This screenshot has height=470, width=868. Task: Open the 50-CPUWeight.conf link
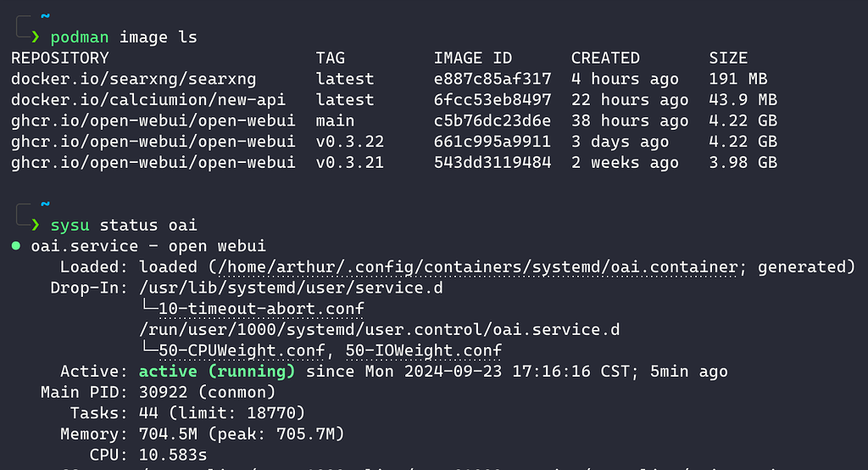242,351
